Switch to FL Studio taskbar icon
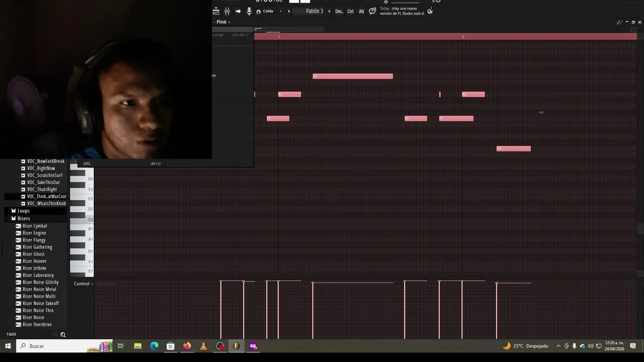 236,346
